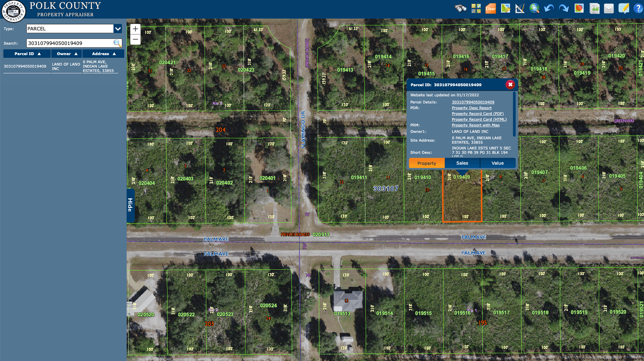Screen dimensions: 644x361
Task: Select parcel 019420 on the map
Action: click(x=616, y=56)
